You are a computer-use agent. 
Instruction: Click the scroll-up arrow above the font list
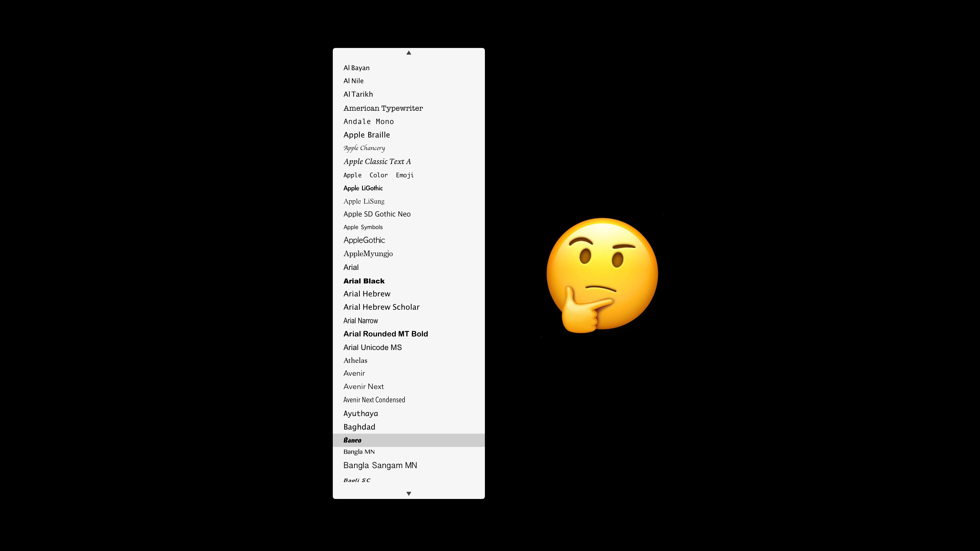409,53
